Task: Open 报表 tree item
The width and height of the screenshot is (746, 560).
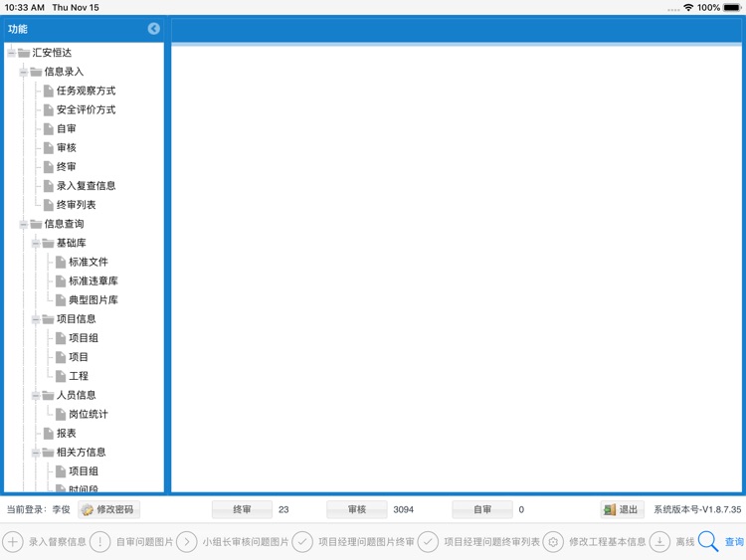Action: (66, 433)
